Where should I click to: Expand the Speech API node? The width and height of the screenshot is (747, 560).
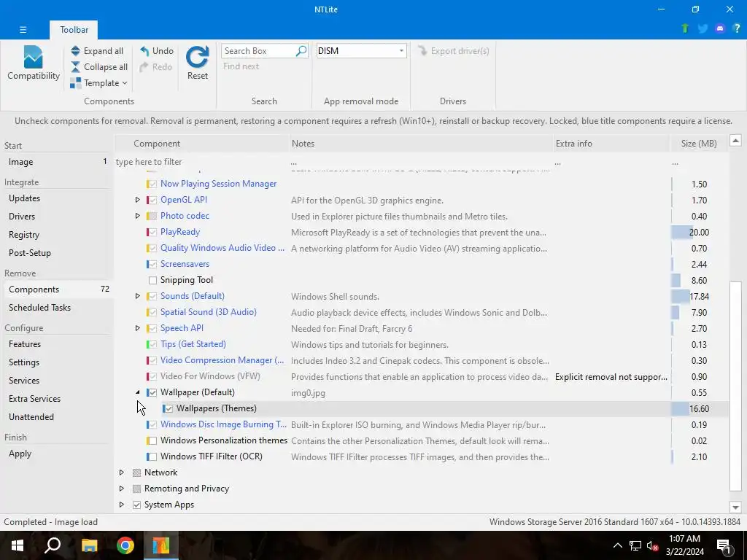coord(138,328)
